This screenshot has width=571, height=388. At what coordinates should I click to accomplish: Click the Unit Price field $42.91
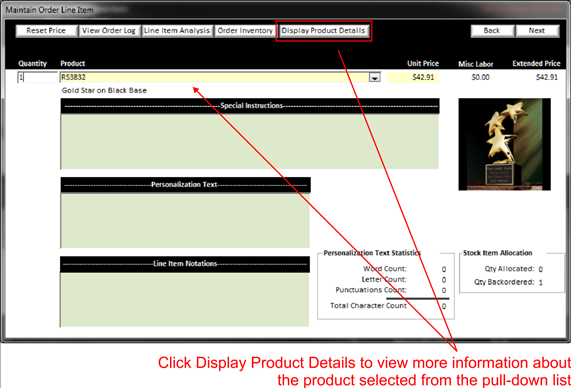413,77
